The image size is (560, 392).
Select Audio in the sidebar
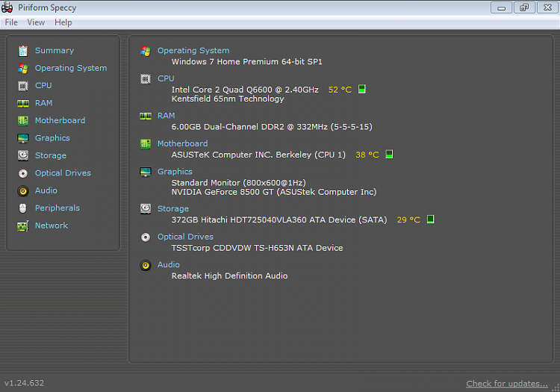[x=46, y=190]
